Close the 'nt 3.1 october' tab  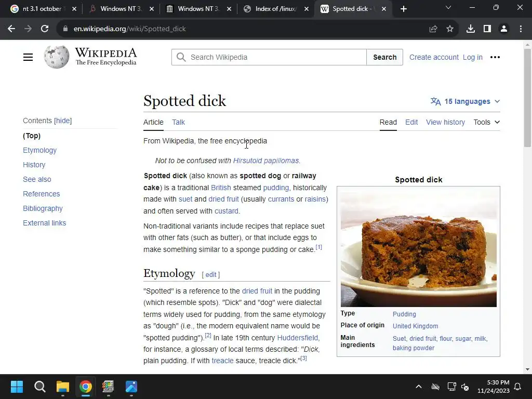(x=74, y=9)
